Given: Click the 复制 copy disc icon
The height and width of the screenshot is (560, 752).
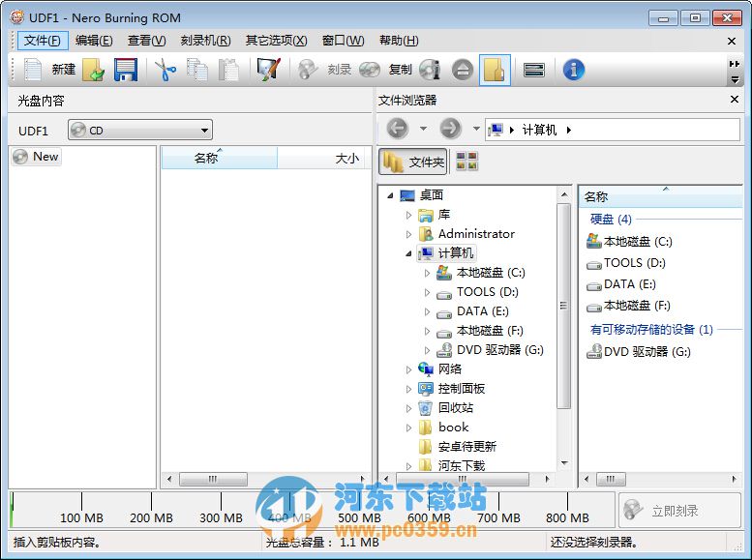Looking at the screenshot, I should click(x=370, y=70).
